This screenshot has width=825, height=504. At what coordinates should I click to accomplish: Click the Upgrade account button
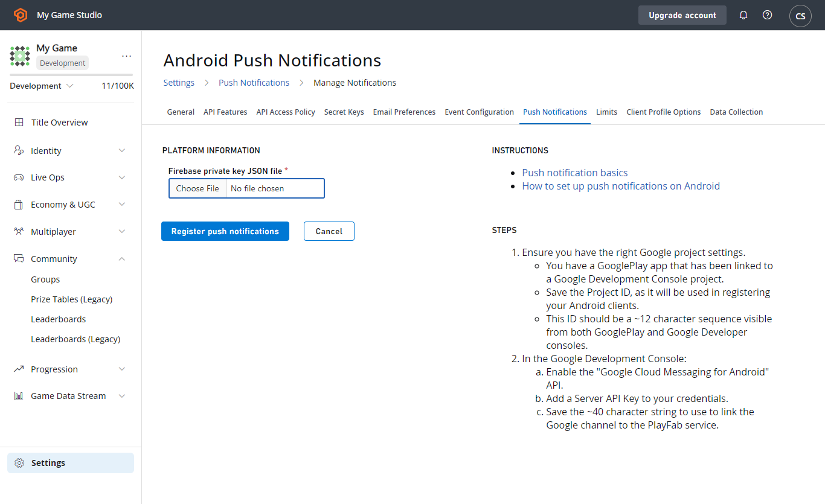[x=682, y=15]
